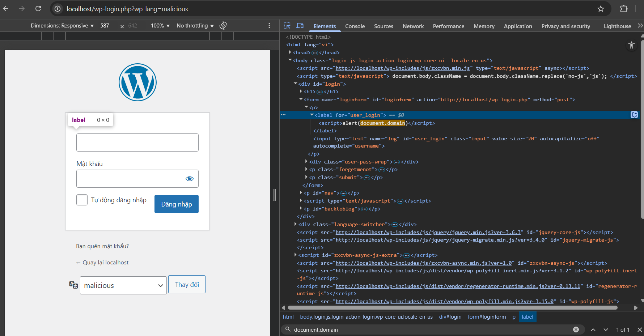Clear the DevTools search field
The height and width of the screenshot is (336, 644).
(x=576, y=329)
